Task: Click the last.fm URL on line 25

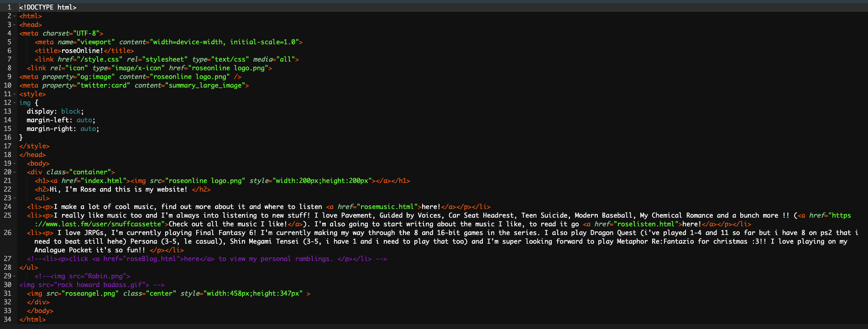Action: [443, 219]
